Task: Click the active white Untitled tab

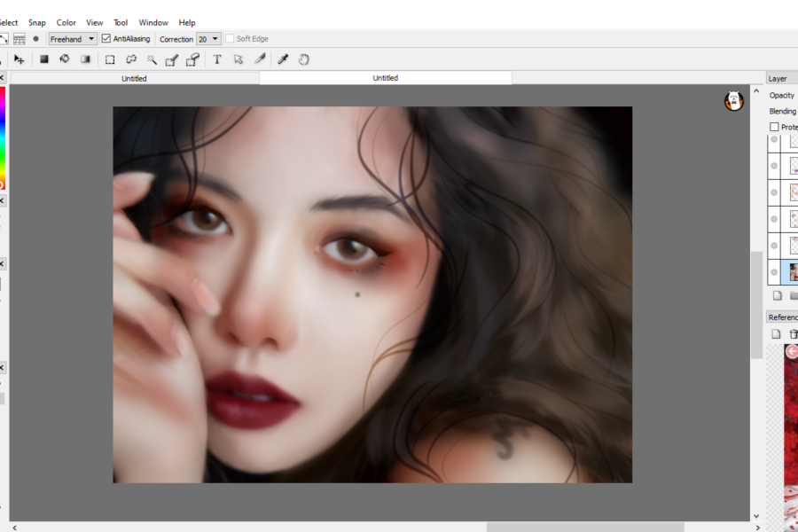Action: coord(386,78)
